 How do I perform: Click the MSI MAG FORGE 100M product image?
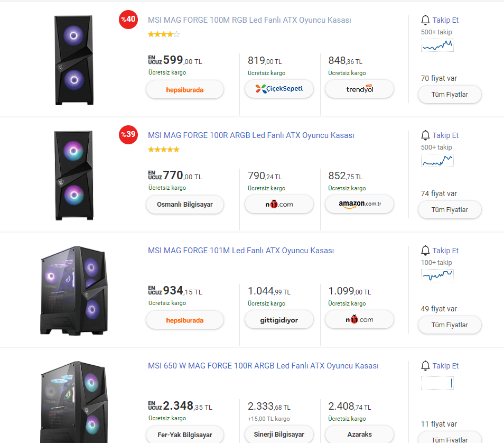(74, 60)
